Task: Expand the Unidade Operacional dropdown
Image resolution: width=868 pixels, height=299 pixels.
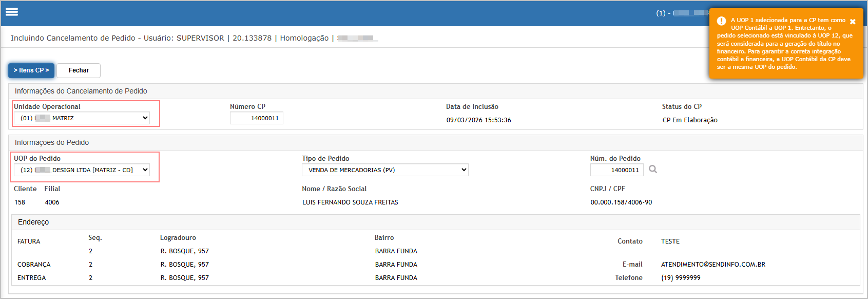Action: click(82, 118)
